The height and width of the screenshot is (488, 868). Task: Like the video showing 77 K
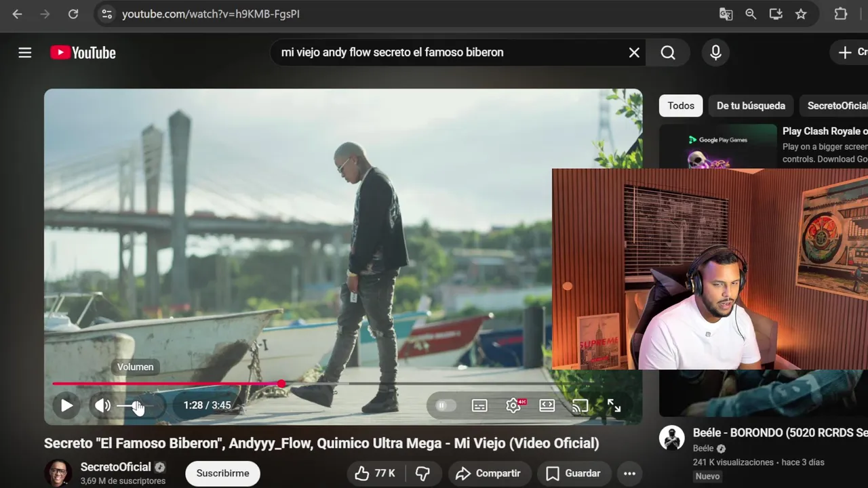(375, 473)
